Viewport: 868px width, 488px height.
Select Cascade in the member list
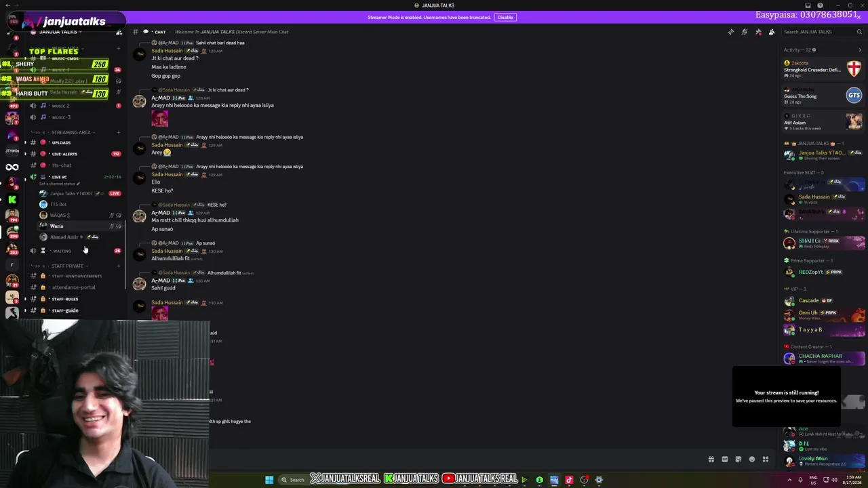point(823,301)
